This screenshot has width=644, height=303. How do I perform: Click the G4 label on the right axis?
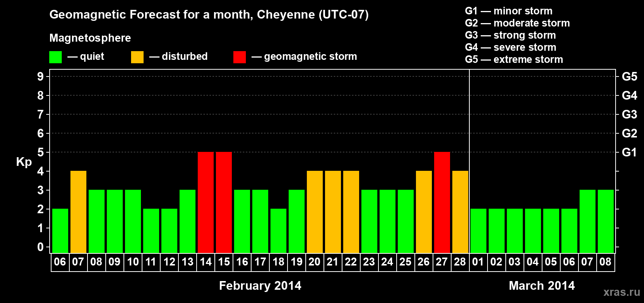pos(629,95)
